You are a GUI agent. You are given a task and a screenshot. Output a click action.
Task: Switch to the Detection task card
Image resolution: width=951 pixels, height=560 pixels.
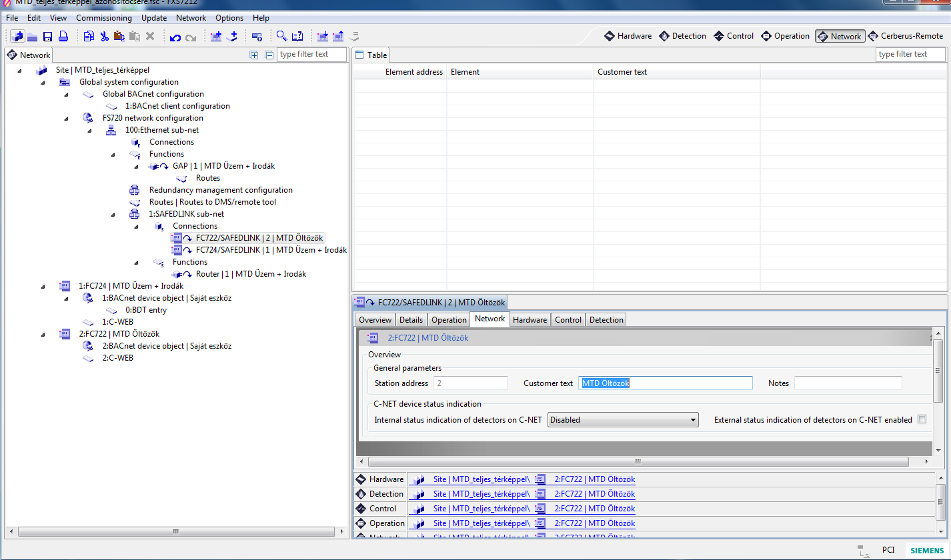coord(682,36)
